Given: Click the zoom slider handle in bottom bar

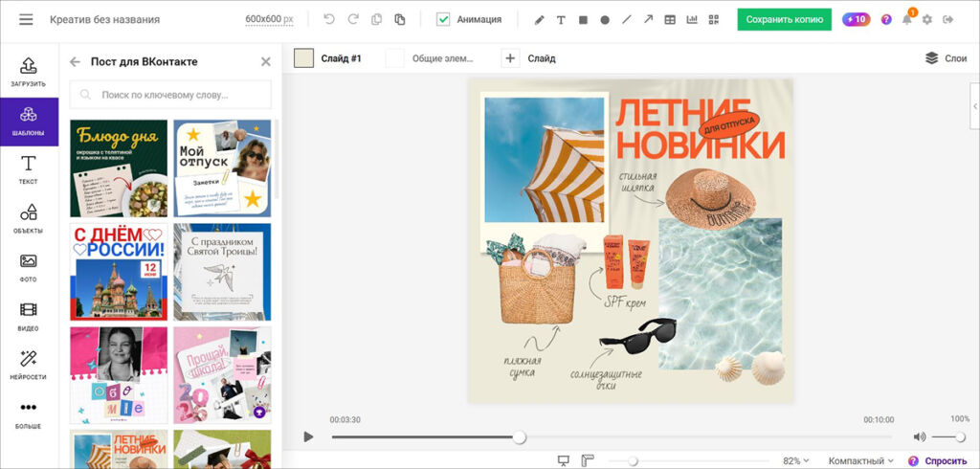Looking at the screenshot, I should (633, 461).
